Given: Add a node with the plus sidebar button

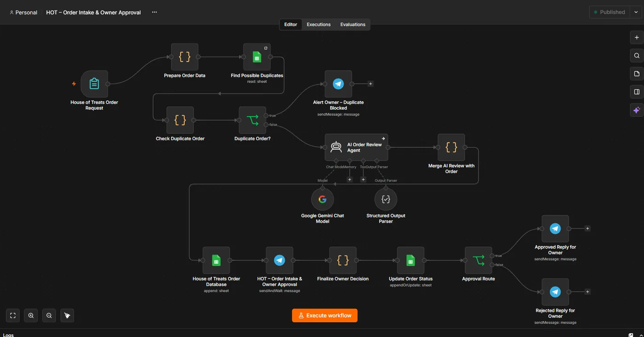Looking at the screenshot, I should pos(637,38).
